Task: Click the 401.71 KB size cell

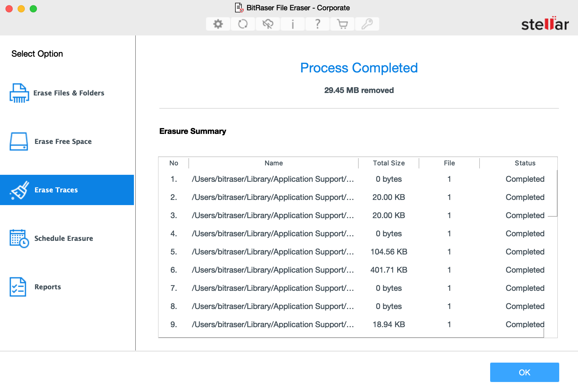Action: point(389,270)
